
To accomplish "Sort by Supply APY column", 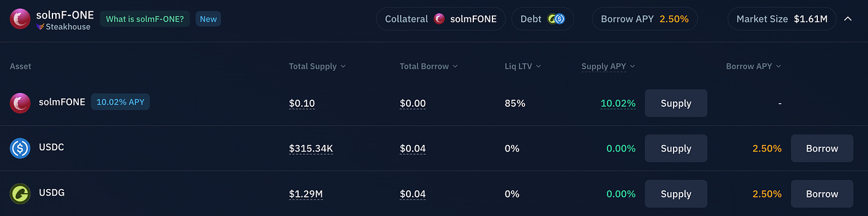I will (x=608, y=66).
